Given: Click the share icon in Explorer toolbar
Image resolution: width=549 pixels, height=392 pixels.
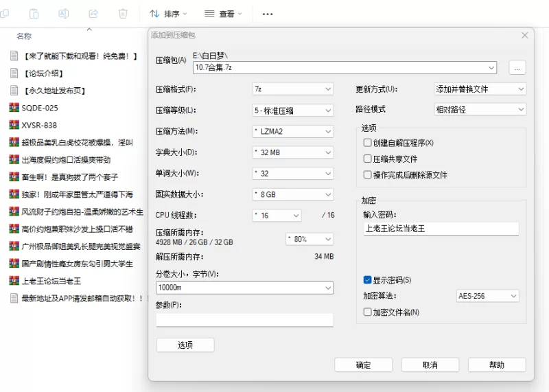Looking at the screenshot, I should tap(93, 13).
